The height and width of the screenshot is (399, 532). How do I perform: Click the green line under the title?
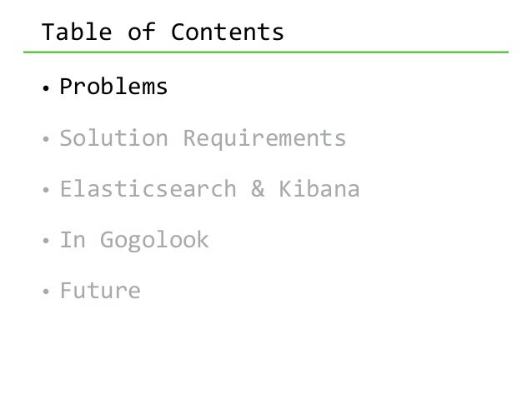(266, 52)
